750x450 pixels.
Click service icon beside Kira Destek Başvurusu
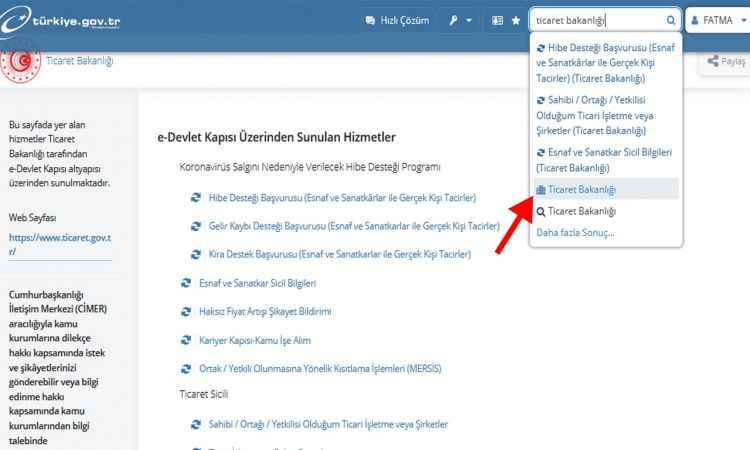click(196, 254)
